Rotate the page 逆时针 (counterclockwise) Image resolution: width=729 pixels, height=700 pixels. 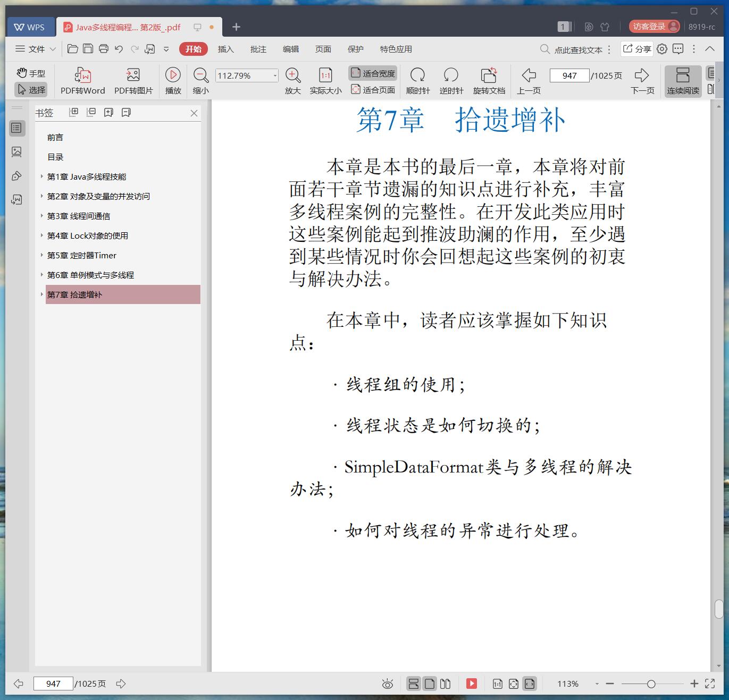click(451, 81)
